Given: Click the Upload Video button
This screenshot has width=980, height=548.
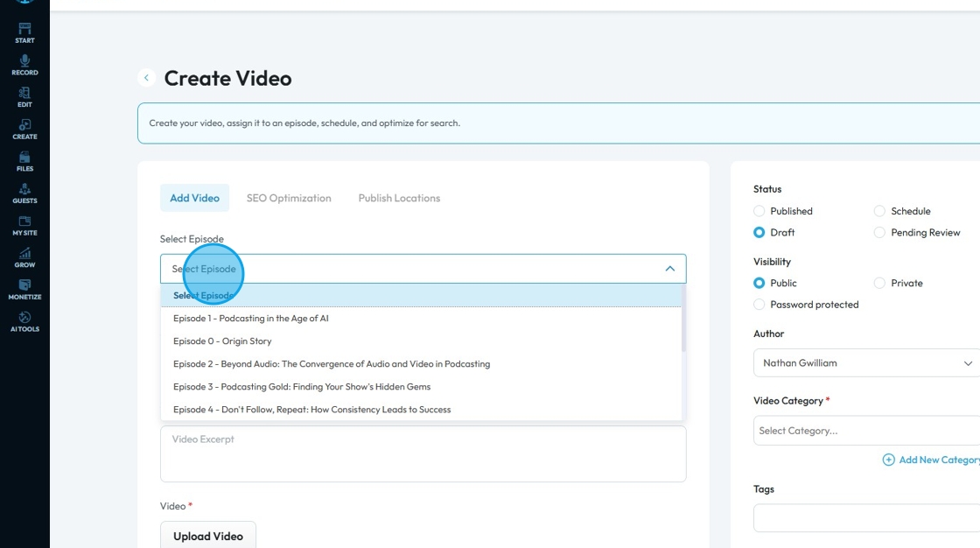Looking at the screenshot, I should pos(208,536).
